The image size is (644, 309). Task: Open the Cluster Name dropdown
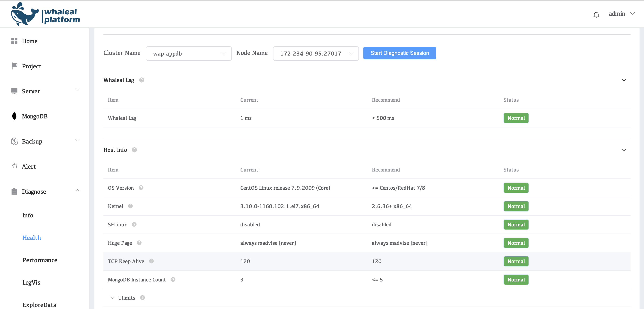click(x=189, y=54)
